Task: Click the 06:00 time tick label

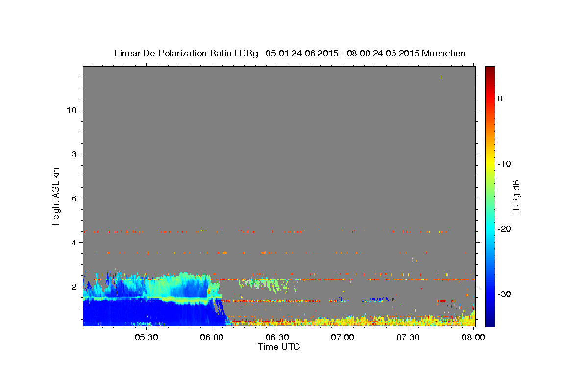Action: pyautogui.click(x=212, y=337)
